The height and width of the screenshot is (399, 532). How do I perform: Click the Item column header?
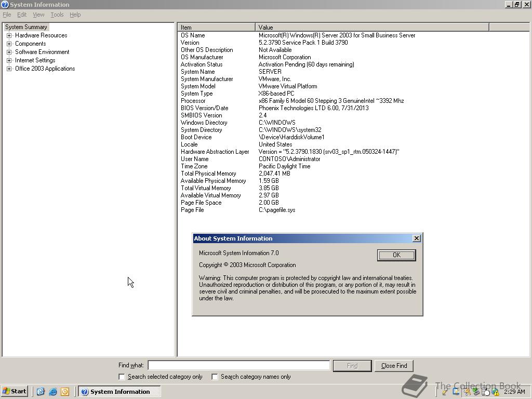point(217,27)
